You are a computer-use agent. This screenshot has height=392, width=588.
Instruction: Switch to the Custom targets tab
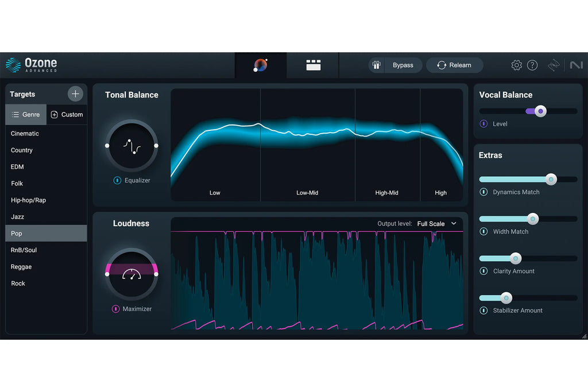coord(67,114)
